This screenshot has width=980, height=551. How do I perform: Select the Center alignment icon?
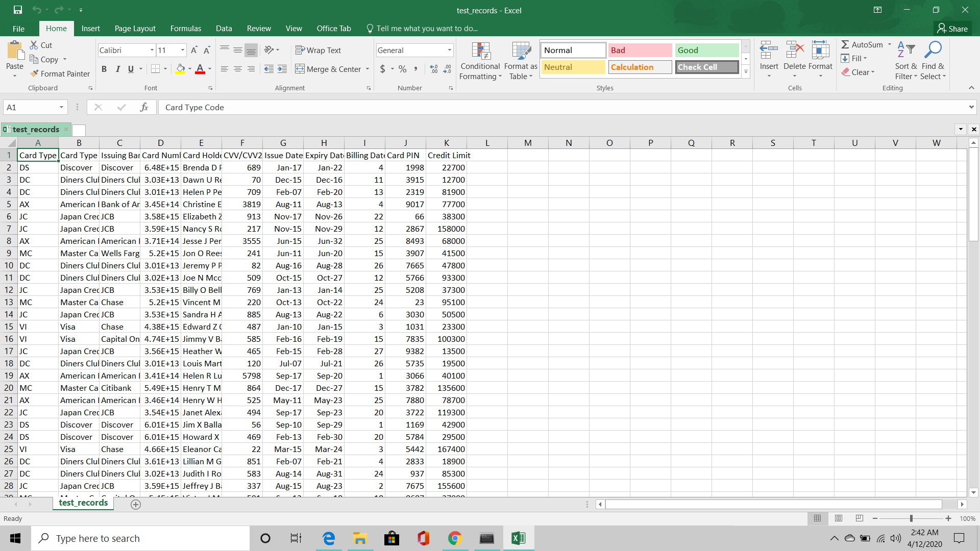237,69
